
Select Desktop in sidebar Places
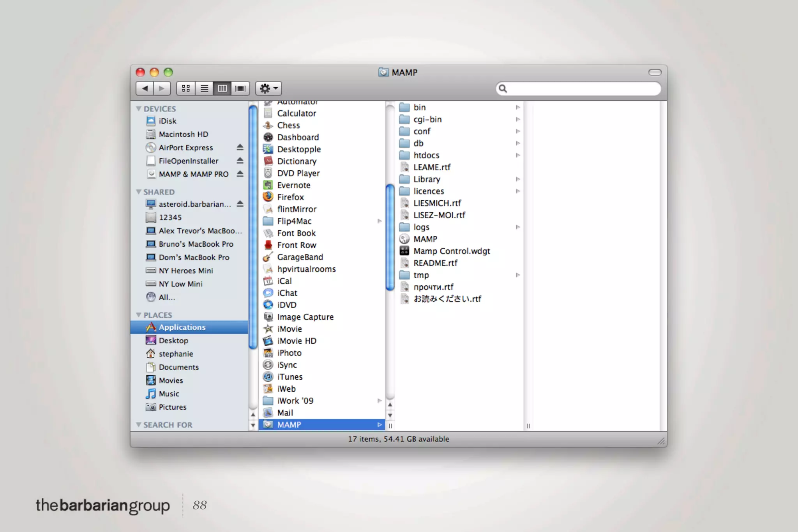tap(173, 340)
